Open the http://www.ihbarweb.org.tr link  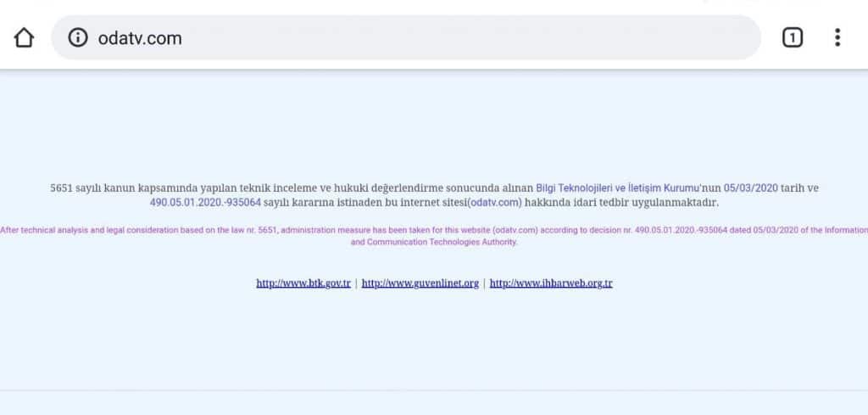pos(551,283)
